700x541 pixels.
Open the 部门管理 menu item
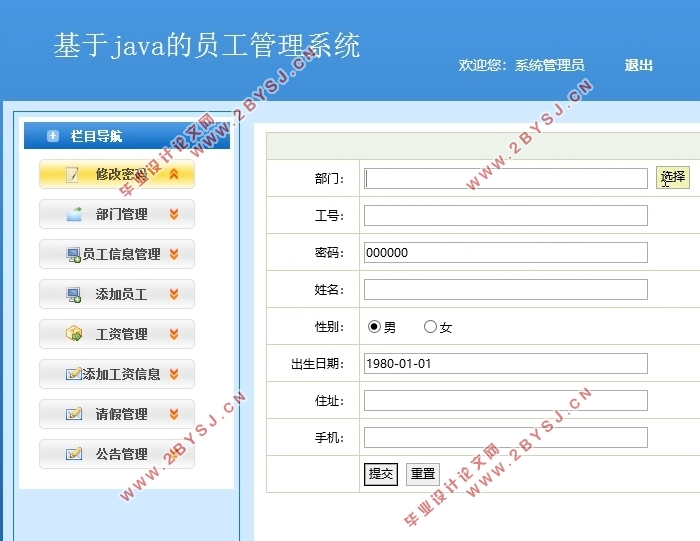click(117, 214)
